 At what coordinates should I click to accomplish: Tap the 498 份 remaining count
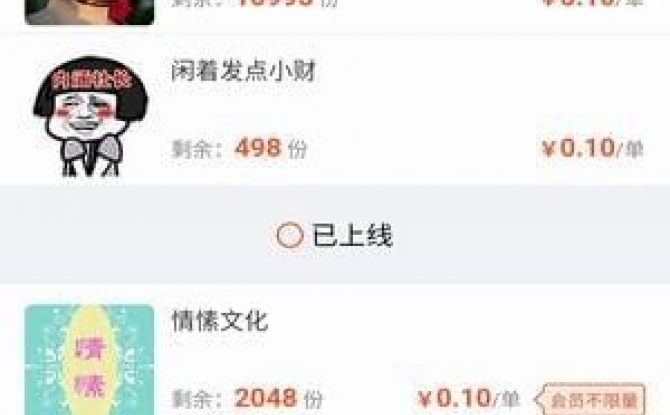[271, 148]
